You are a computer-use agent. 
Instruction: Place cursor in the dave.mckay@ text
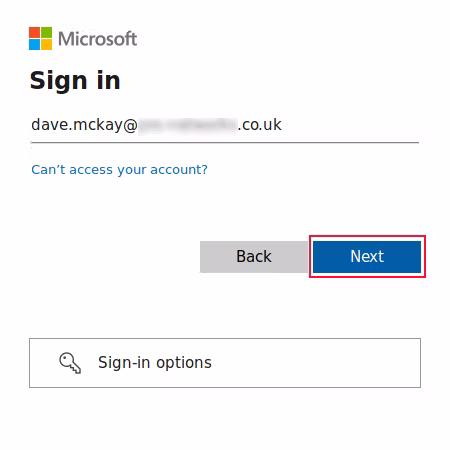pos(84,125)
